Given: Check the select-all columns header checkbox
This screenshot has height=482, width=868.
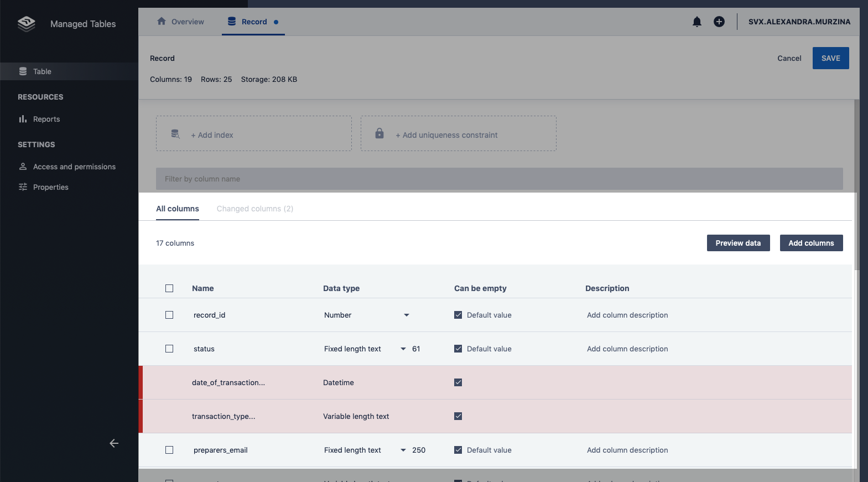Looking at the screenshot, I should click(169, 288).
